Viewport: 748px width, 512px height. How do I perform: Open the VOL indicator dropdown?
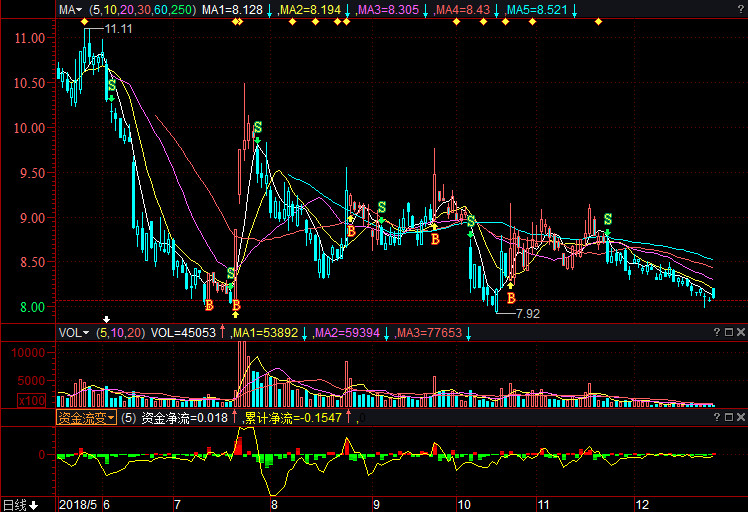coord(73,332)
